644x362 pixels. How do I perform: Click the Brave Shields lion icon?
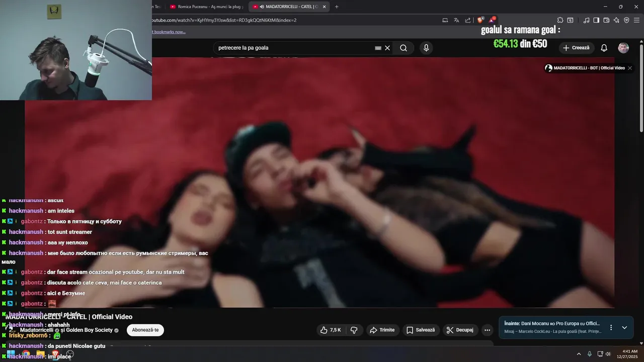click(480, 20)
